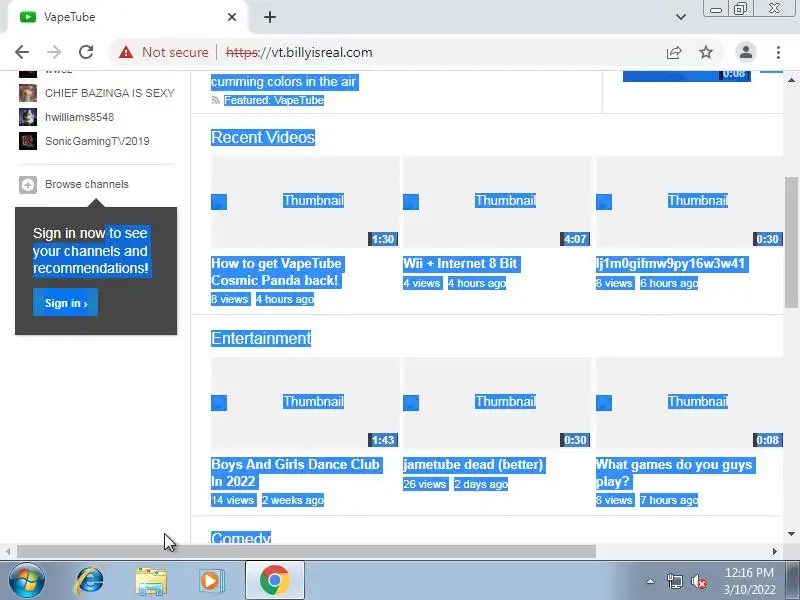Open the hwilliams8548 channel
The image size is (800, 600).
point(80,117)
